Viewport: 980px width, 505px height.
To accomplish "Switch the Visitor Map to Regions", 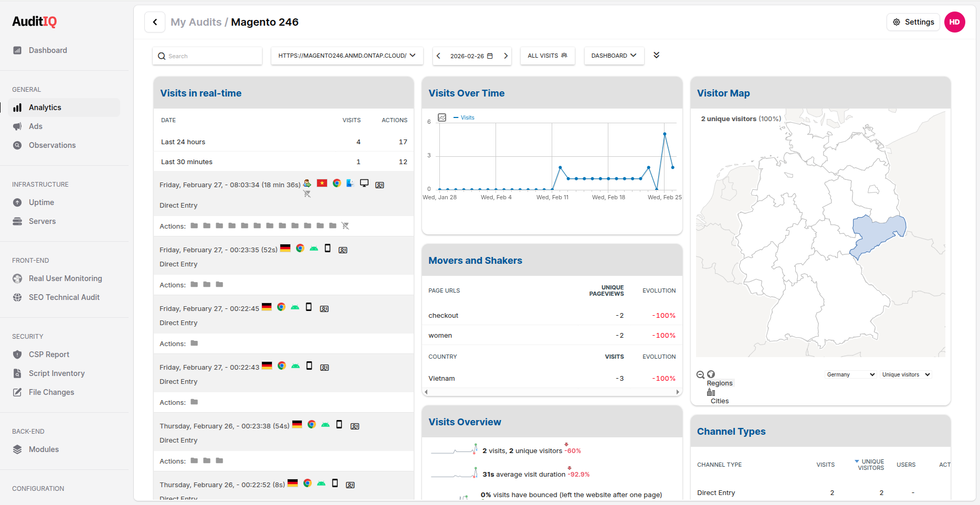I will coord(720,383).
